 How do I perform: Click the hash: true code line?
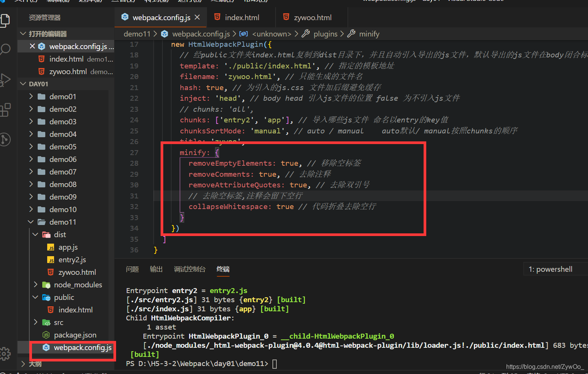tap(280, 87)
